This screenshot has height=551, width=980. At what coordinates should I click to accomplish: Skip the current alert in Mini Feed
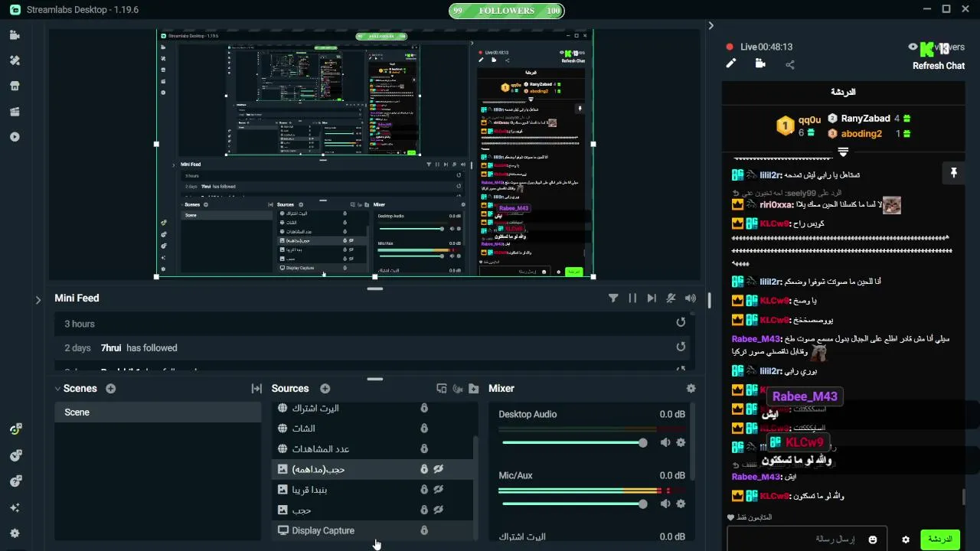pyautogui.click(x=652, y=298)
